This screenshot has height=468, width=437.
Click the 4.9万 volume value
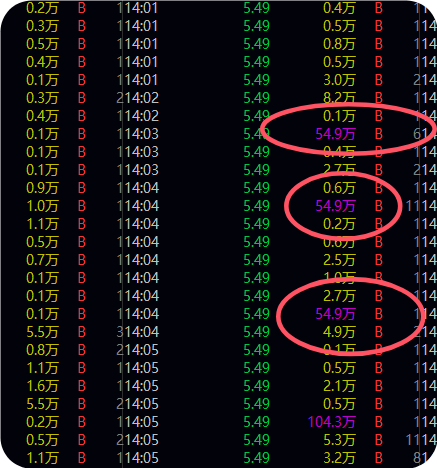point(339,332)
